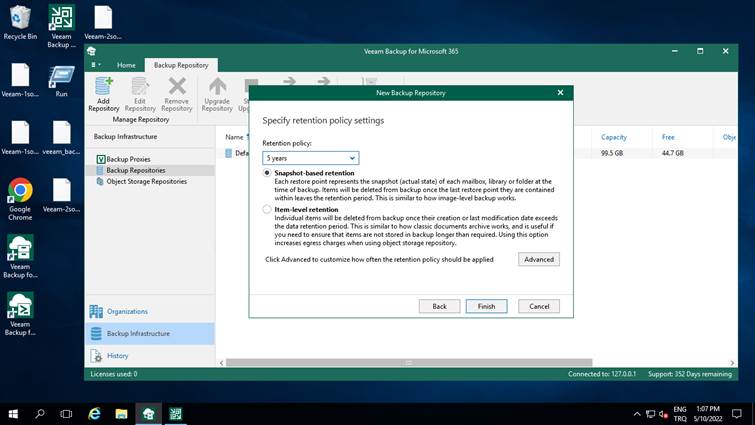Open the Veeam Backup desktop shortcut
Viewport: 755px width, 425px height.
point(61,26)
